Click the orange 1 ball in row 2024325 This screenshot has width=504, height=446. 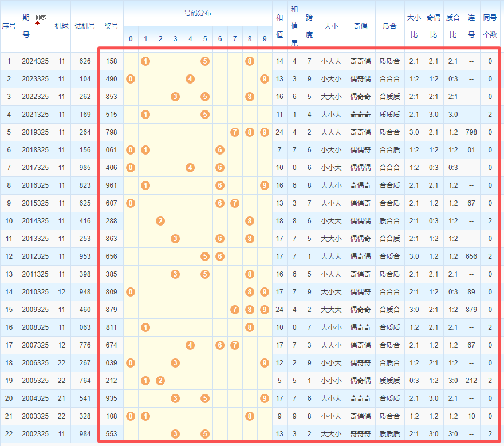tap(145, 61)
